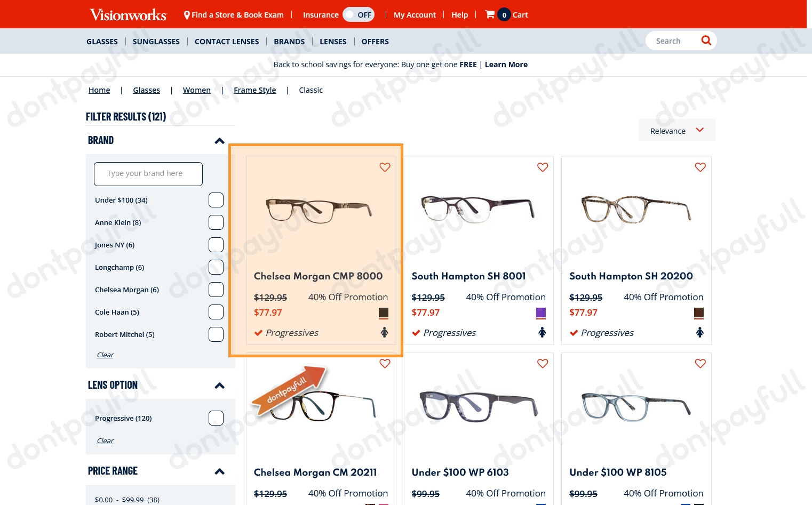Click the Learn More promotion link

coord(506,64)
